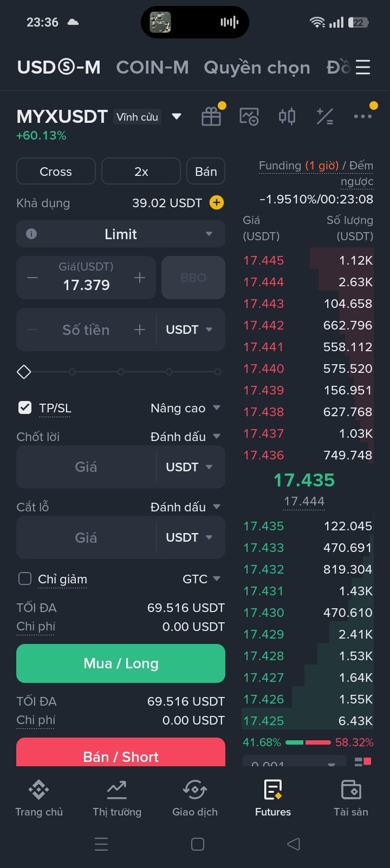
Task: Switch to the Quyền chọn tab
Action: [257, 67]
